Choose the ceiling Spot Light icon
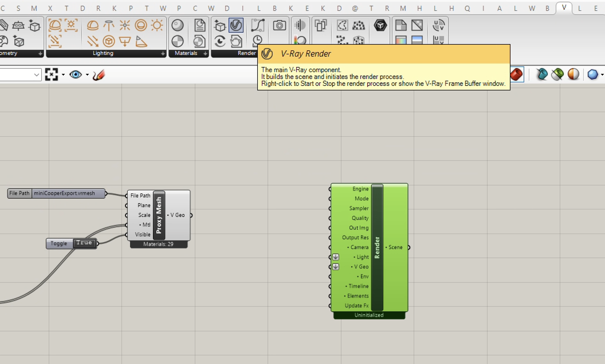This screenshot has width=605, height=364. tap(109, 25)
